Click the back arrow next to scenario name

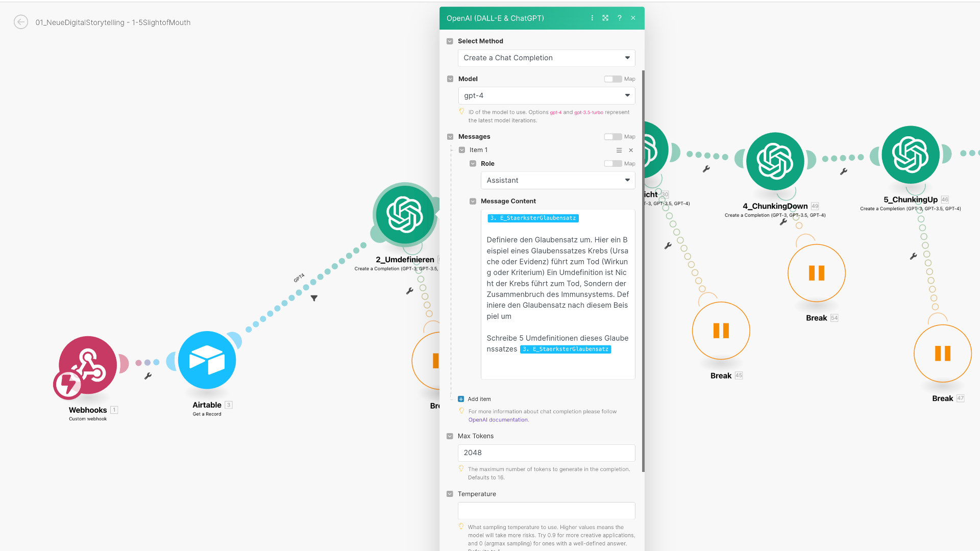click(x=21, y=22)
